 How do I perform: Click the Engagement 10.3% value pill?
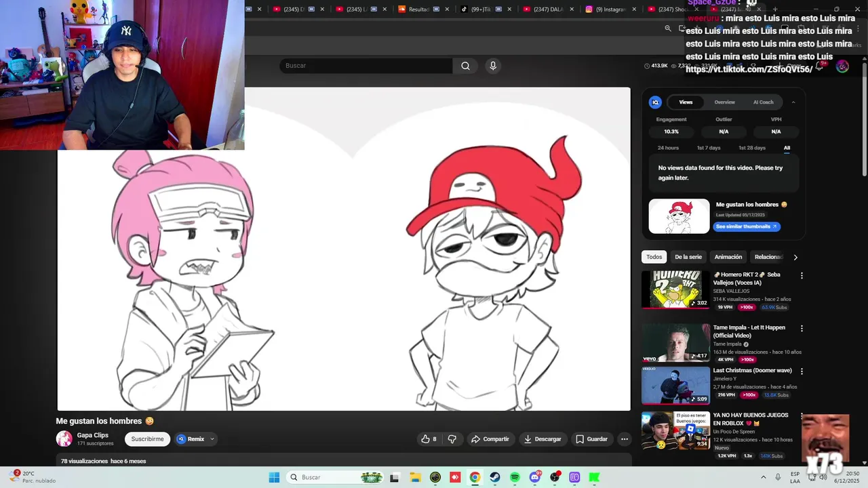671,131
